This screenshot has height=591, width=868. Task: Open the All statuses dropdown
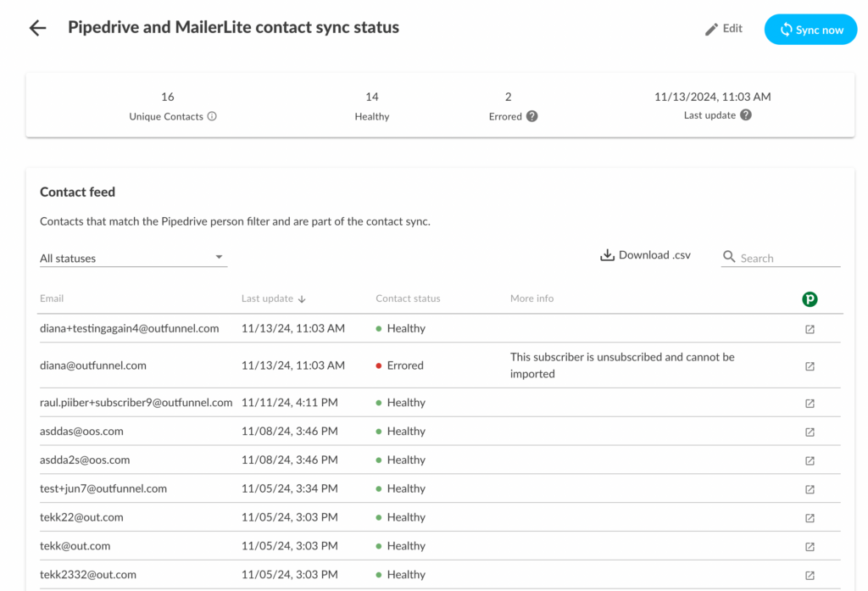tap(133, 258)
